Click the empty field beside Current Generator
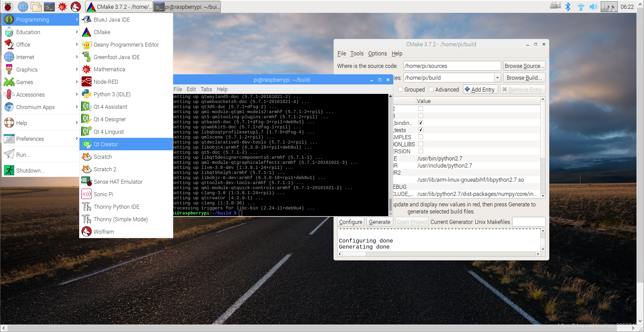 tap(529, 222)
